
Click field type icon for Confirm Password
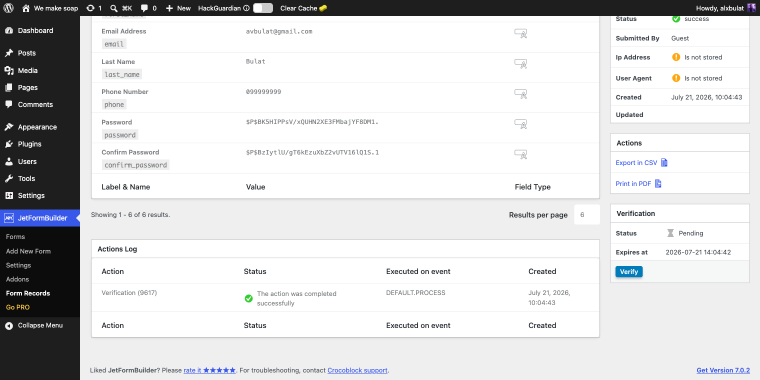click(x=521, y=155)
